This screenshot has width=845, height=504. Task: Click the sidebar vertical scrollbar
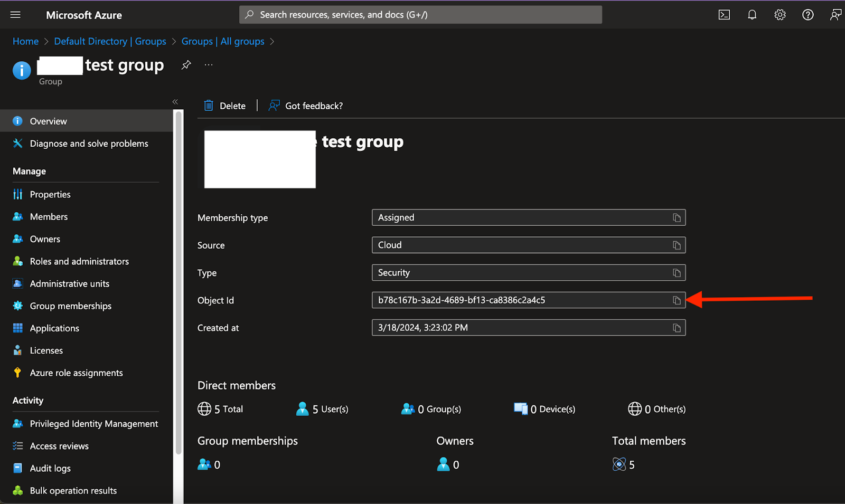pos(179,282)
